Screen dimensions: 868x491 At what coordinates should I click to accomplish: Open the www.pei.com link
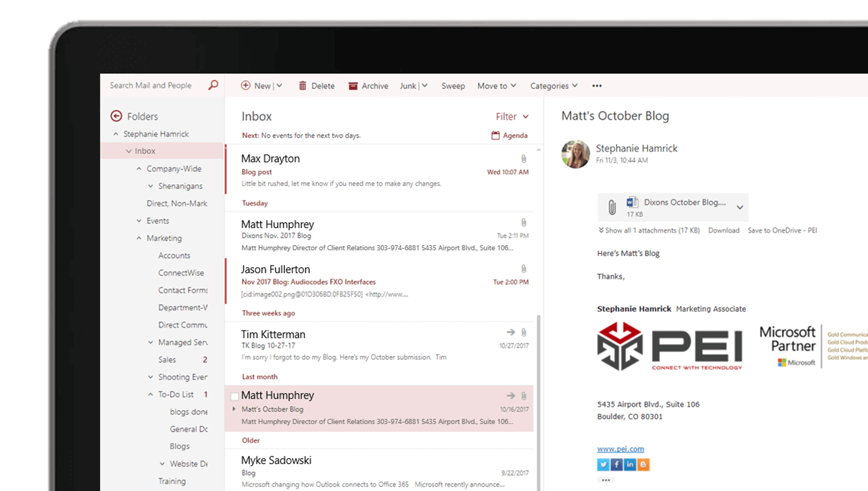click(620, 449)
